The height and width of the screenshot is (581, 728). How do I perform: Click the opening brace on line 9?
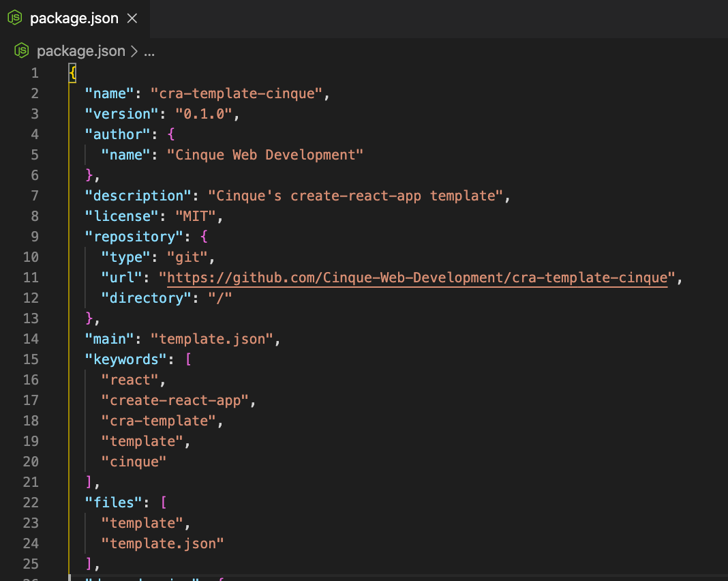pos(204,237)
